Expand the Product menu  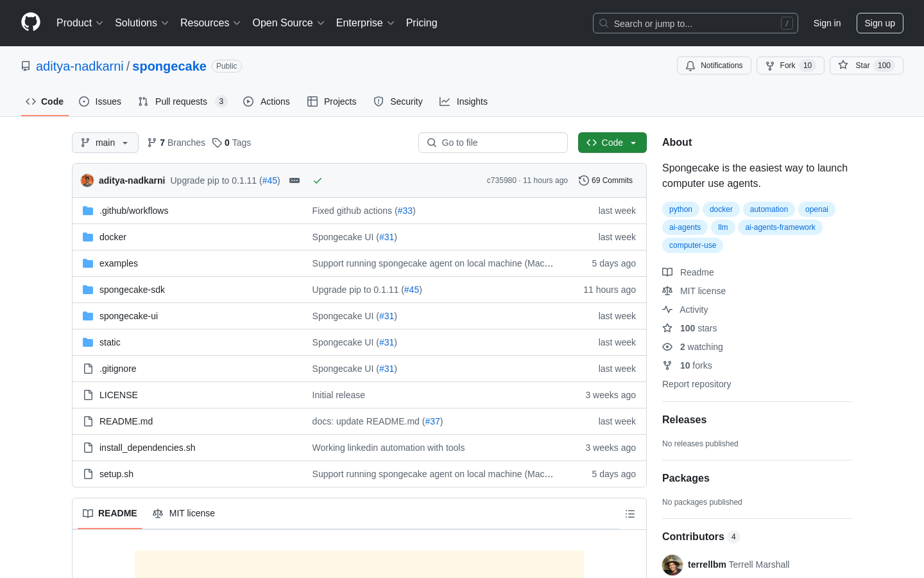[80, 23]
